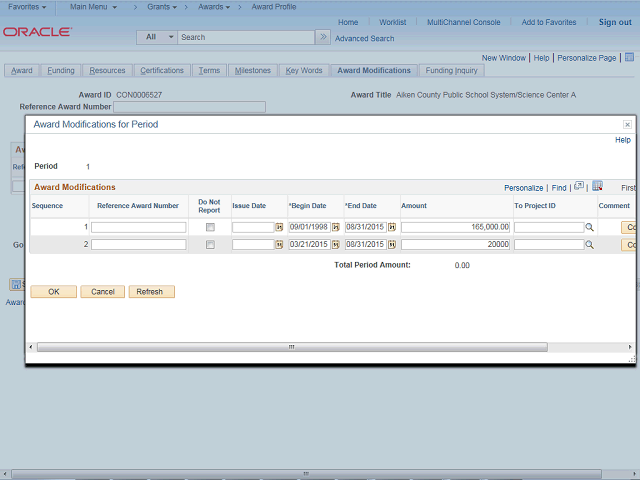
Task: Click the download to spreadsheet grid icon
Action: [597, 186]
